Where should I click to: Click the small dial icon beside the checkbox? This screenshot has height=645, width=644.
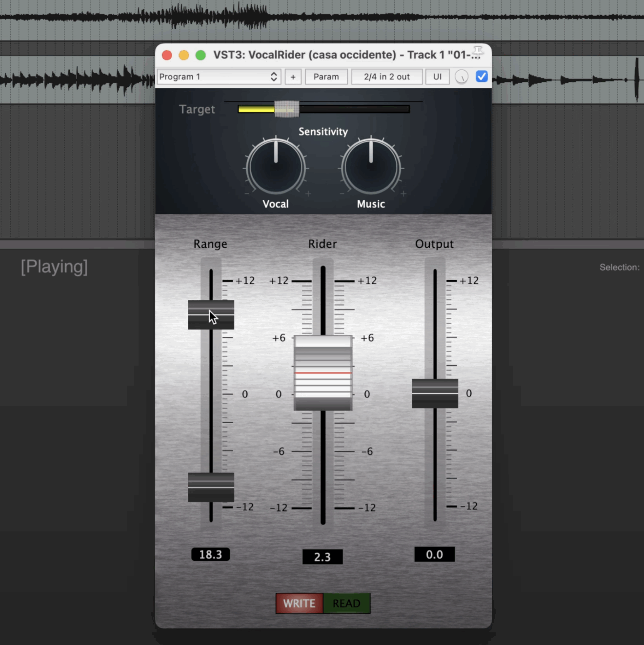pos(461,77)
